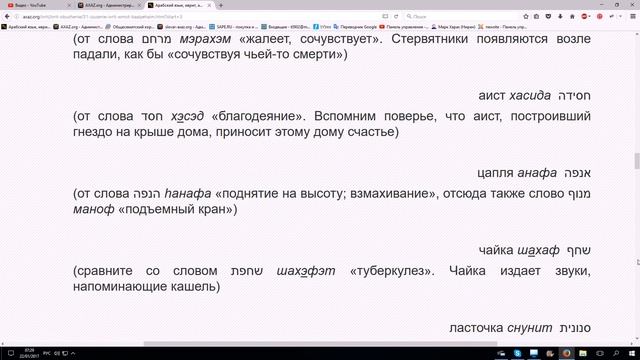640x360 pixels.
Task: Open the downloads arrow icon
Action: pyautogui.click(x=560, y=16)
